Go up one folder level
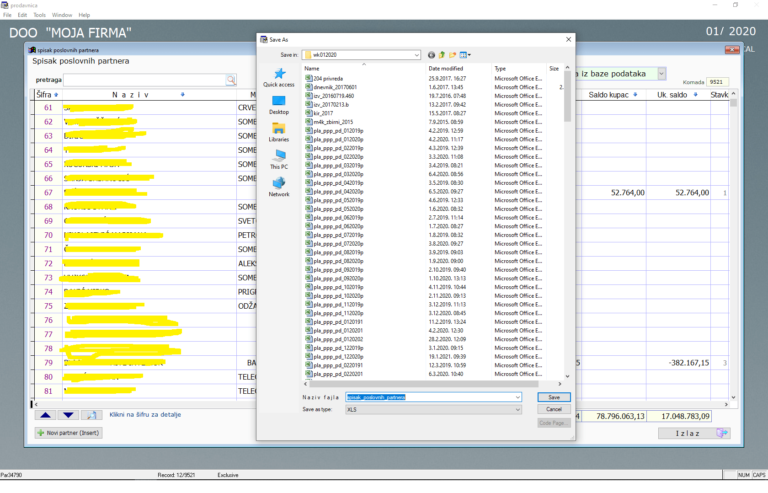This screenshot has height=493, width=768. [442, 55]
